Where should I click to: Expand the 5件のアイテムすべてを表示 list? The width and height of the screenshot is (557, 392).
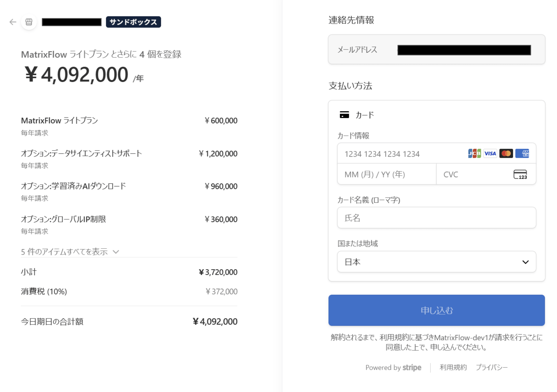(70, 252)
